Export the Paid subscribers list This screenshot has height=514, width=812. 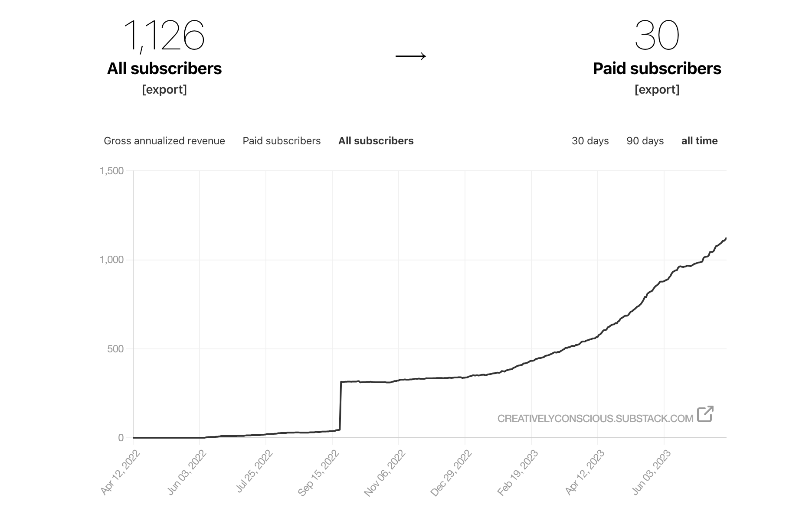[x=657, y=90]
